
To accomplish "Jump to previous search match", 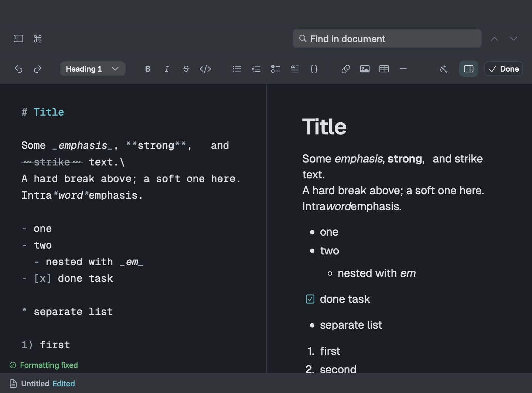I will coord(494,39).
